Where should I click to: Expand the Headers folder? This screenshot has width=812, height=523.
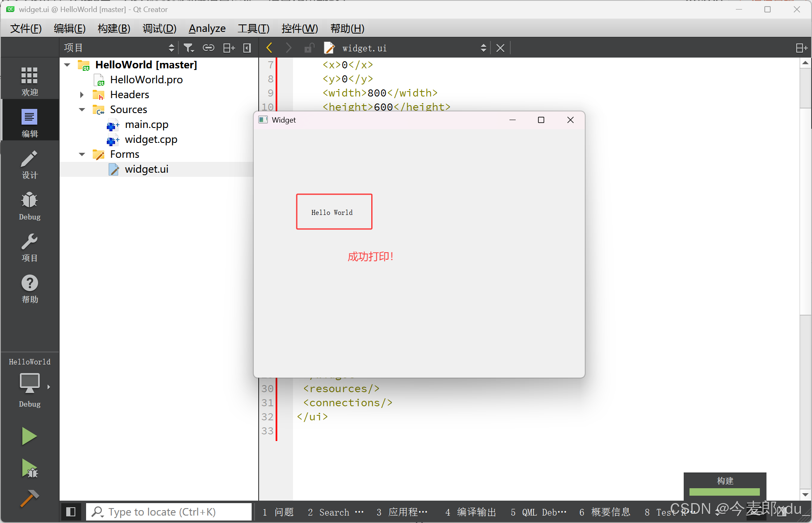click(x=82, y=95)
